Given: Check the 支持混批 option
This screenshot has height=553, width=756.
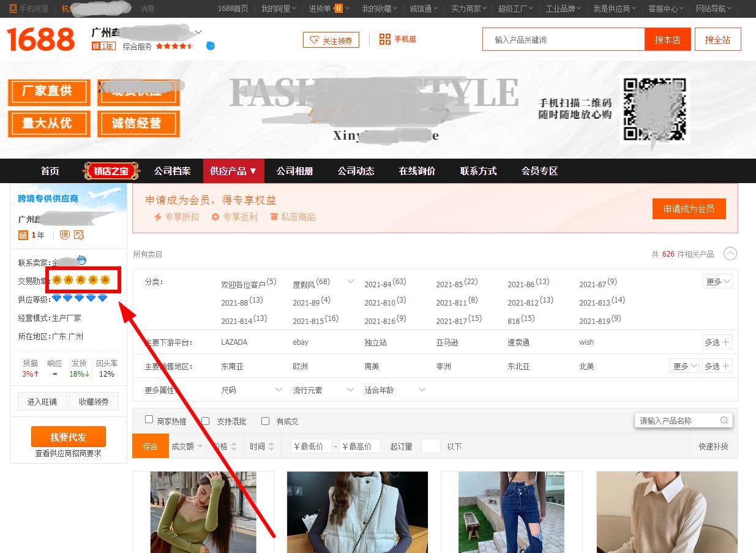Looking at the screenshot, I should (x=206, y=421).
